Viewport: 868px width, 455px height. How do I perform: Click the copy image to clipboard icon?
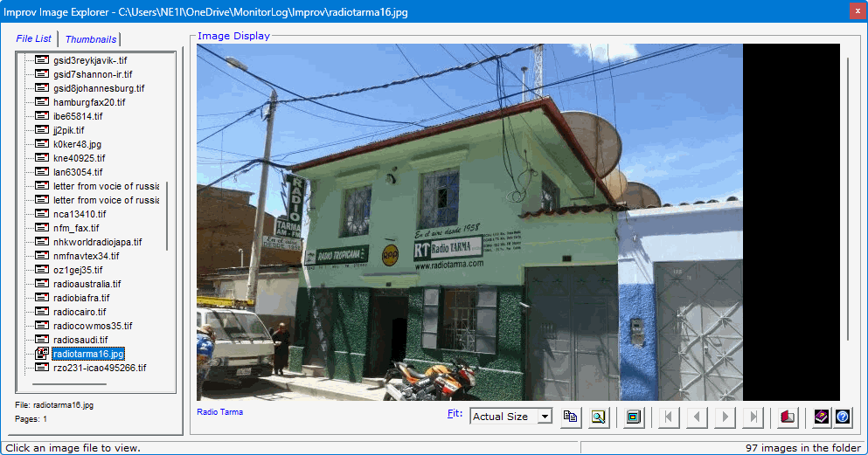click(570, 417)
